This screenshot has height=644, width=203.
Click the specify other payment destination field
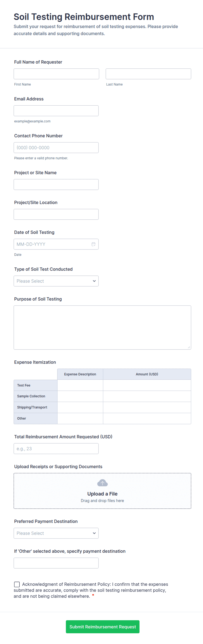point(56,563)
